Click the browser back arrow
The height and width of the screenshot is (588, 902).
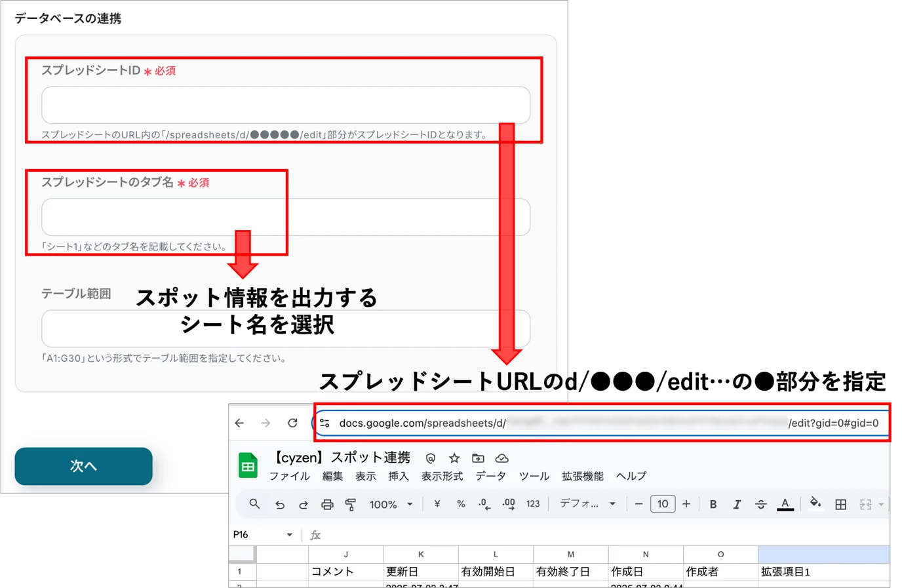pos(240,423)
